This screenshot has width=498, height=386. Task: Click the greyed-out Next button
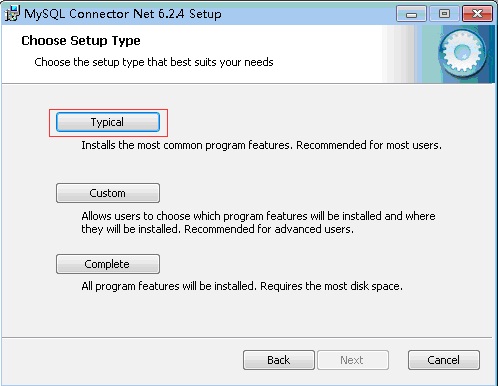[353, 360]
